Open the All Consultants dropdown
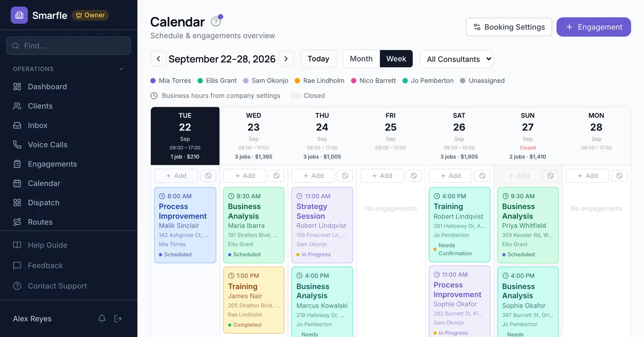This screenshot has width=644, height=337. pyautogui.click(x=457, y=59)
